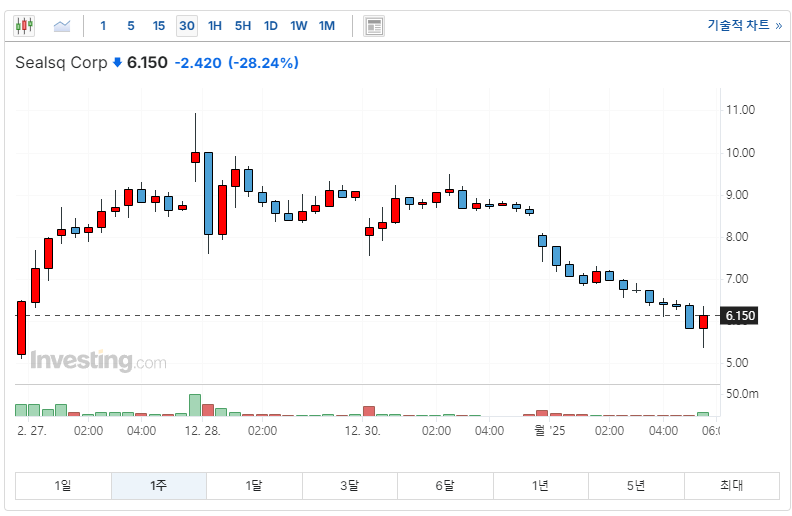Switch to area line chart icon
This screenshot has width=792, height=516.
pos(62,26)
